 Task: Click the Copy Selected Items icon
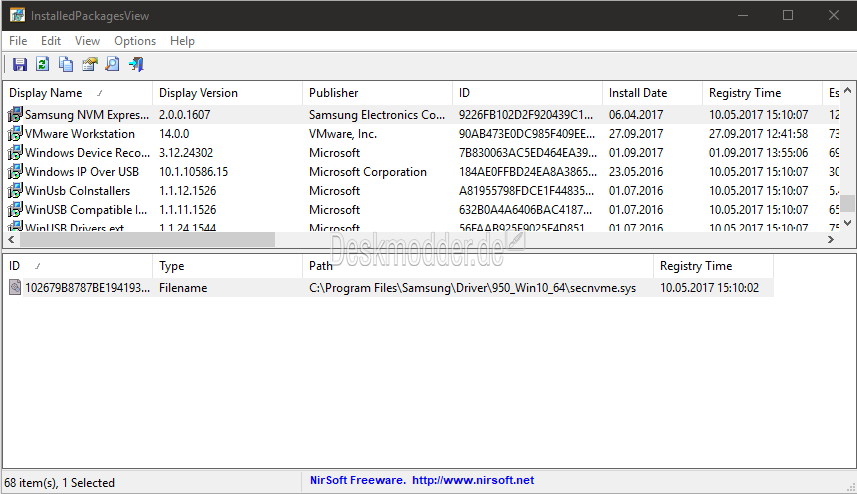click(x=66, y=64)
